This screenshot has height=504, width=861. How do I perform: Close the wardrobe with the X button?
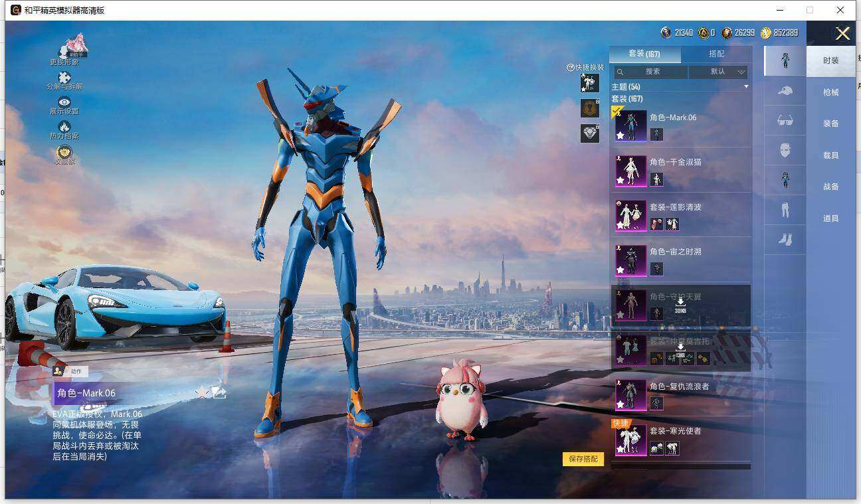(842, 34)
